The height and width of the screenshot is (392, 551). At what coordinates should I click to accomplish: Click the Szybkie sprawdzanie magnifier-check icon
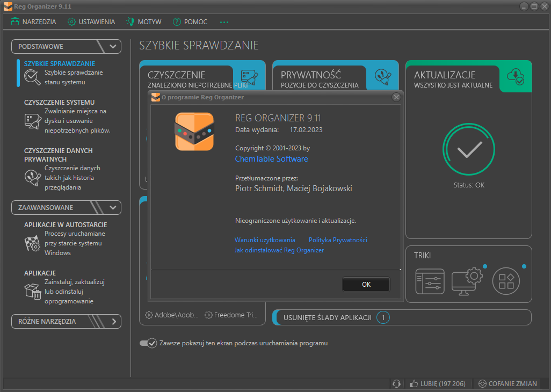pos(32,77)
